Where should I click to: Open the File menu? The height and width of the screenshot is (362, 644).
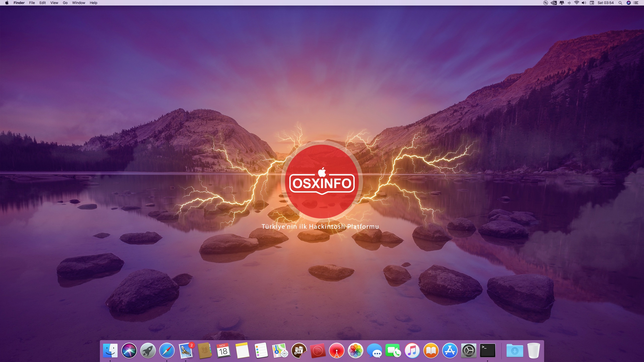[x=32, y=3]
